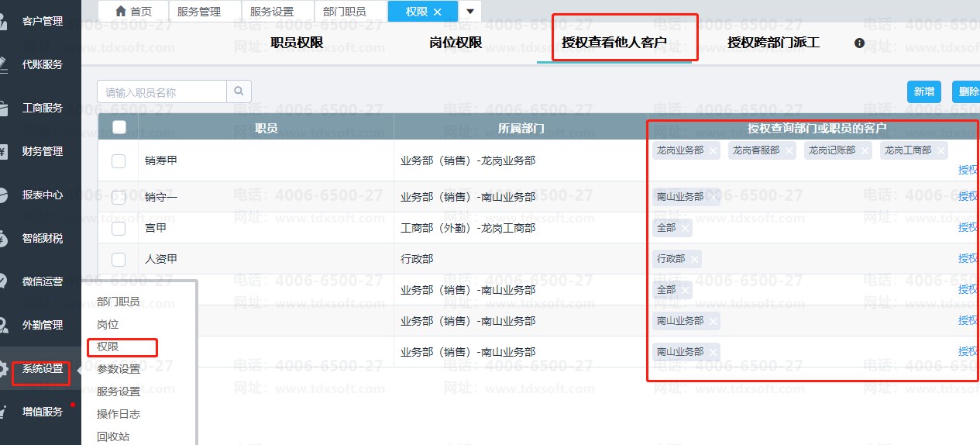The width and height of the screenshot is (980, 445).
Task: Click the 新增 button
Action: pos(923,91)
